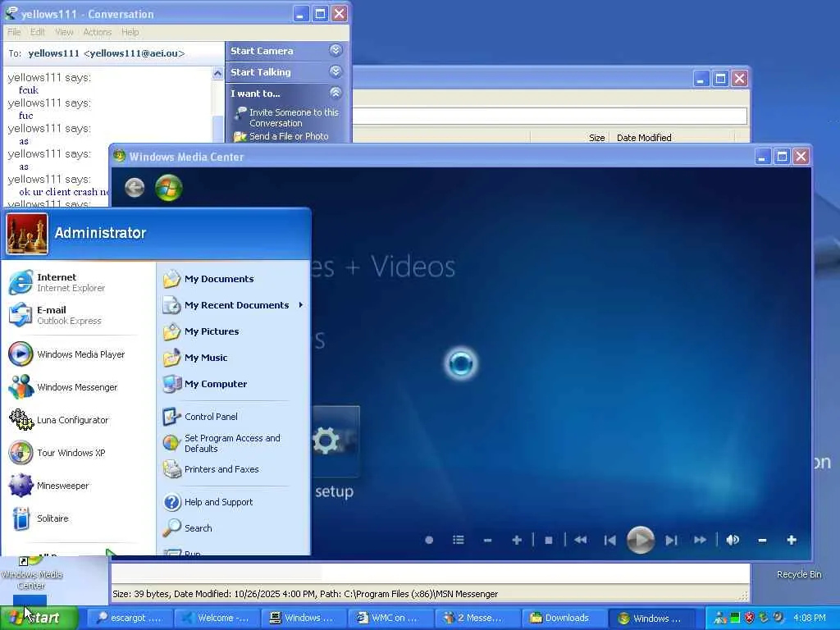This screenshot has height=630, width=840.
Task: Open My Music folder
Action: [195, 358]
